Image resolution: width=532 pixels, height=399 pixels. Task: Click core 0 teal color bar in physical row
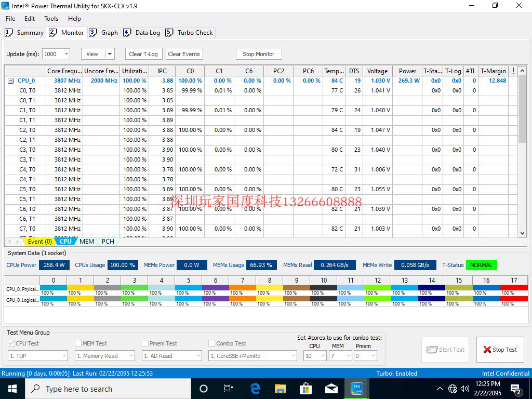[x=54, y=288]
